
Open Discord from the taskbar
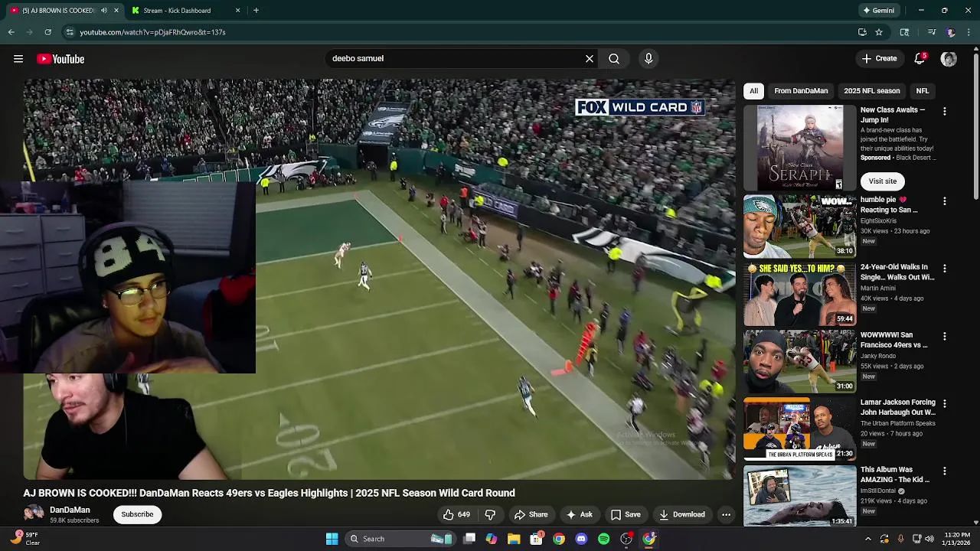pos(581,539)
